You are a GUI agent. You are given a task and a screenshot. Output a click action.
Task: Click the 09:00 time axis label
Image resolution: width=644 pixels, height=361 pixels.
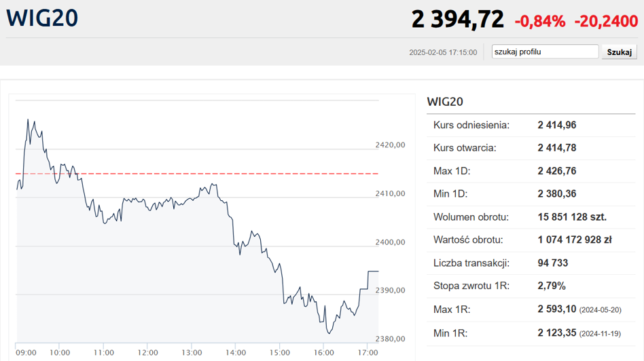point(26,353)
